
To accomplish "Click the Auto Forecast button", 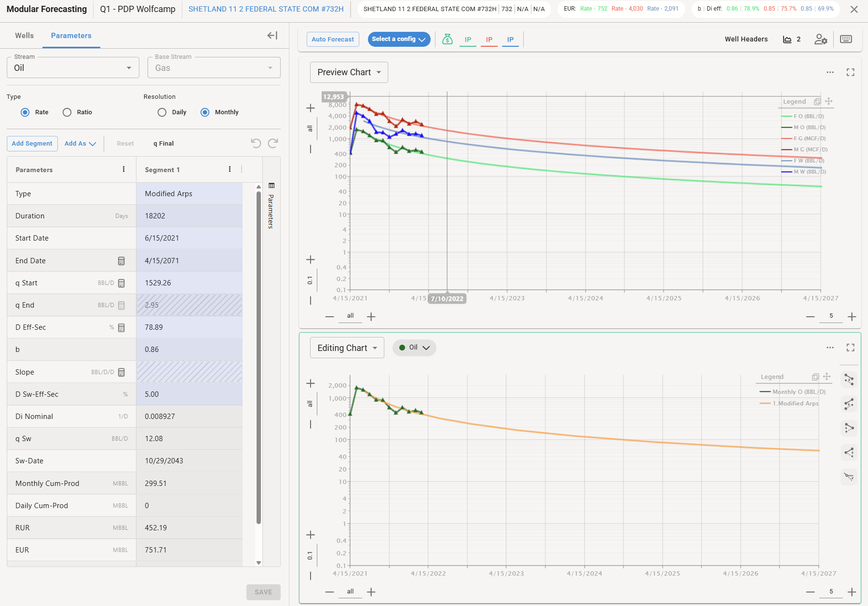I will click(333, 39).
